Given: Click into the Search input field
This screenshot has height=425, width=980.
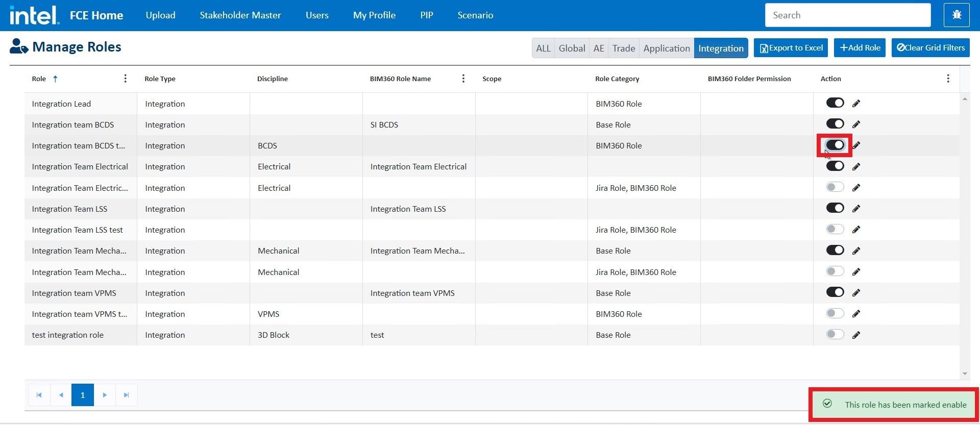Looking at the screenshot, I should (847, 15).
